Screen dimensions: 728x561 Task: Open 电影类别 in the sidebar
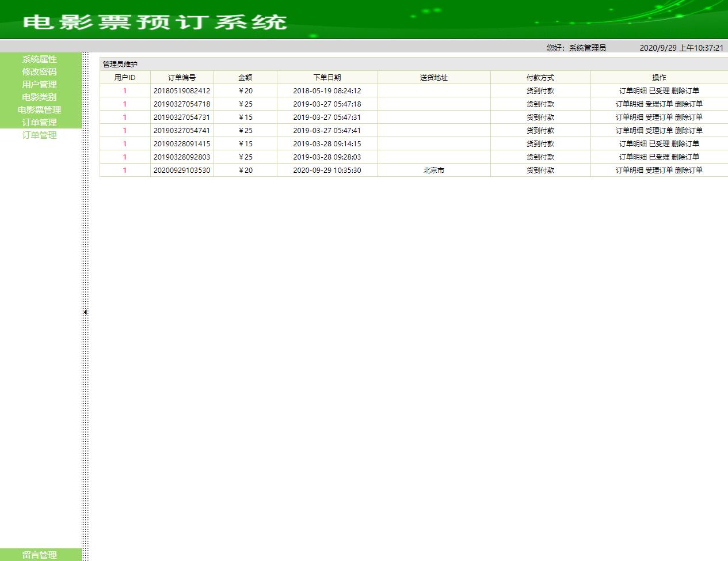coord(40,97)
